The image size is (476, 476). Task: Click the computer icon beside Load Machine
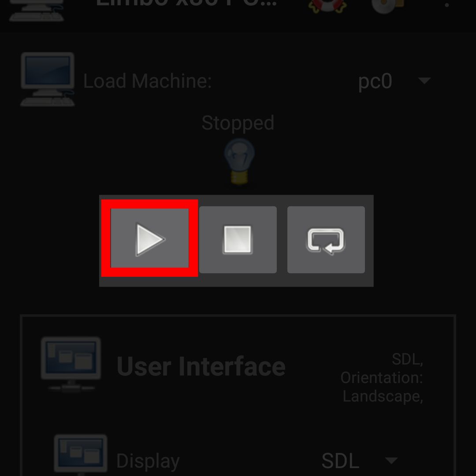(47, 79)
